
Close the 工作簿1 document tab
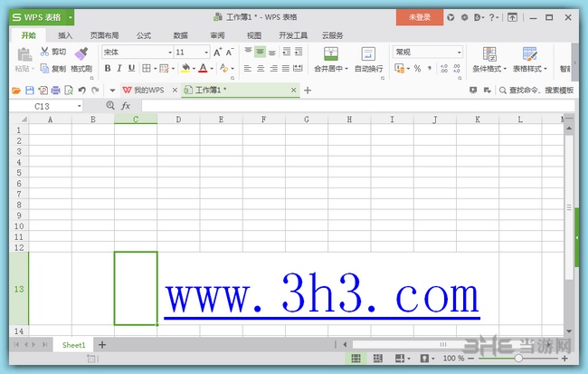coord(293,91)
